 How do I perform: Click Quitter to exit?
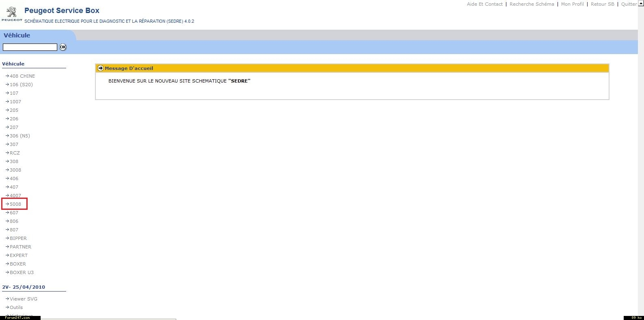(629, 4)
